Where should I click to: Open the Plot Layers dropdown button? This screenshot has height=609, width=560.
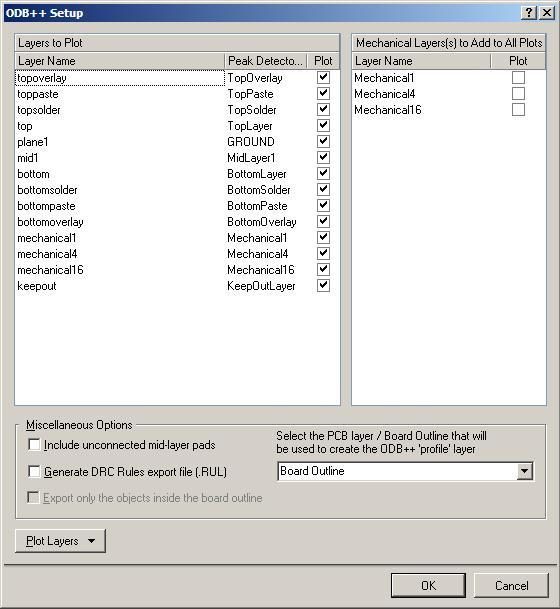[x=60, y=541]
